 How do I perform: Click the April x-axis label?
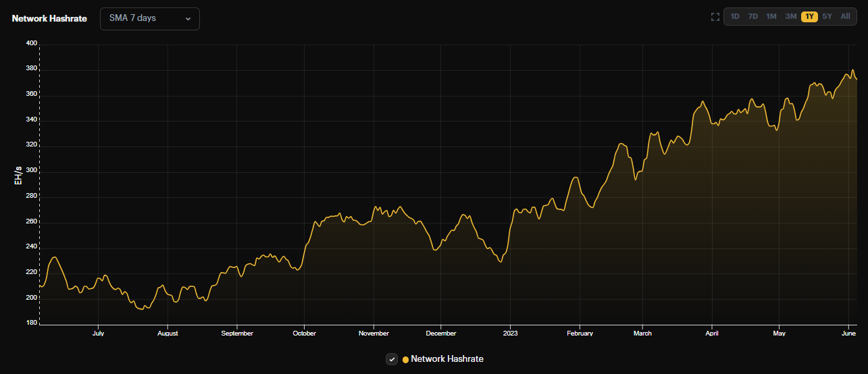point(711,333)
